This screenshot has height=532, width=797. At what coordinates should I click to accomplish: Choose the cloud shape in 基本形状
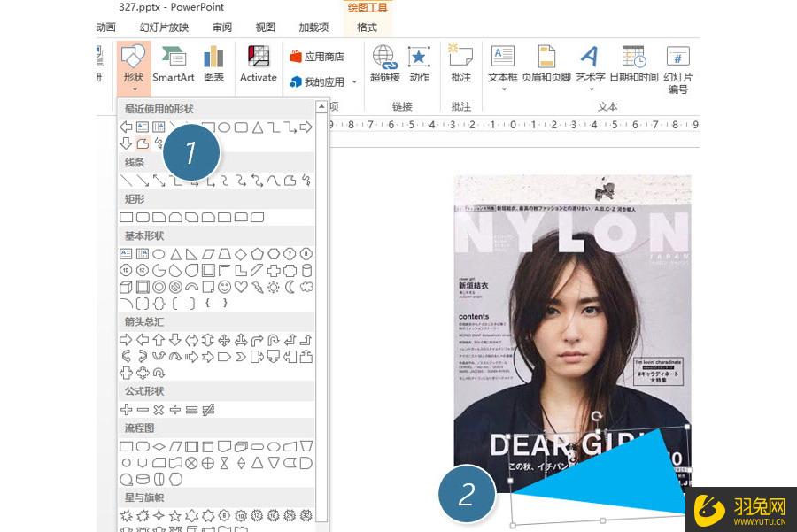click(306, 287)
